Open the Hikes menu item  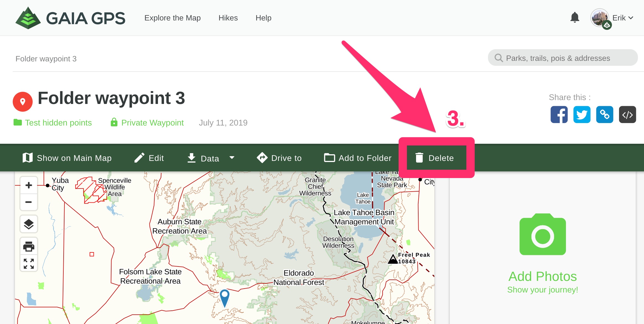tap(228, 17)
